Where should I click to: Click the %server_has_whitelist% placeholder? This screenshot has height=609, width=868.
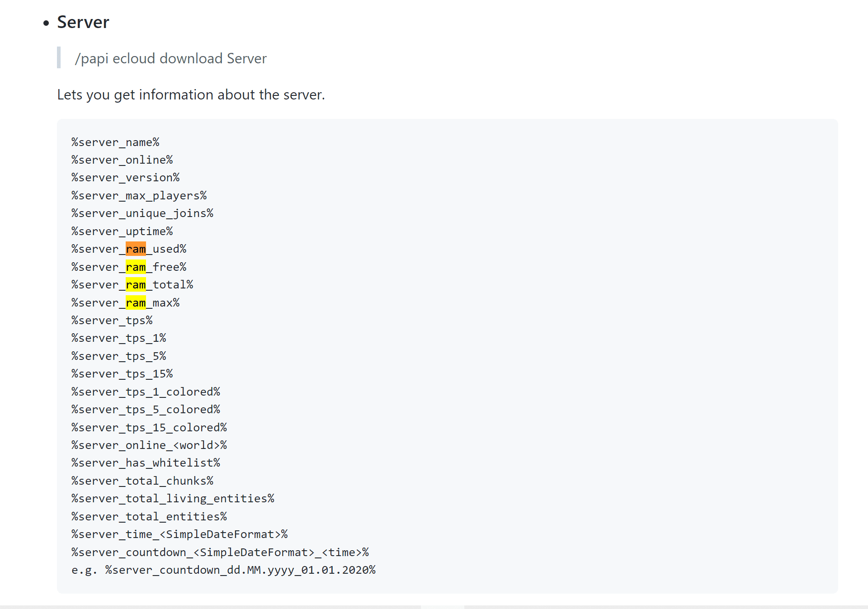pyautogui.click(x=146, y=463)
